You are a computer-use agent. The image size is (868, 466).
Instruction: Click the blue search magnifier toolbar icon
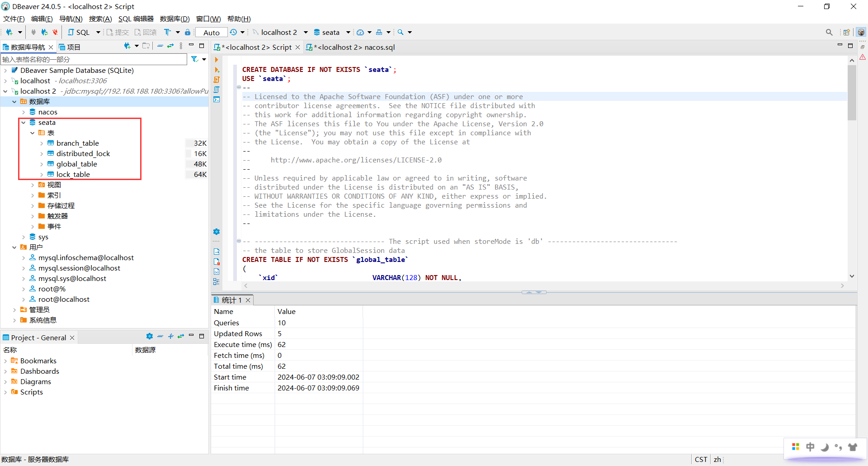pyautogui.click(x=401, y=32)
